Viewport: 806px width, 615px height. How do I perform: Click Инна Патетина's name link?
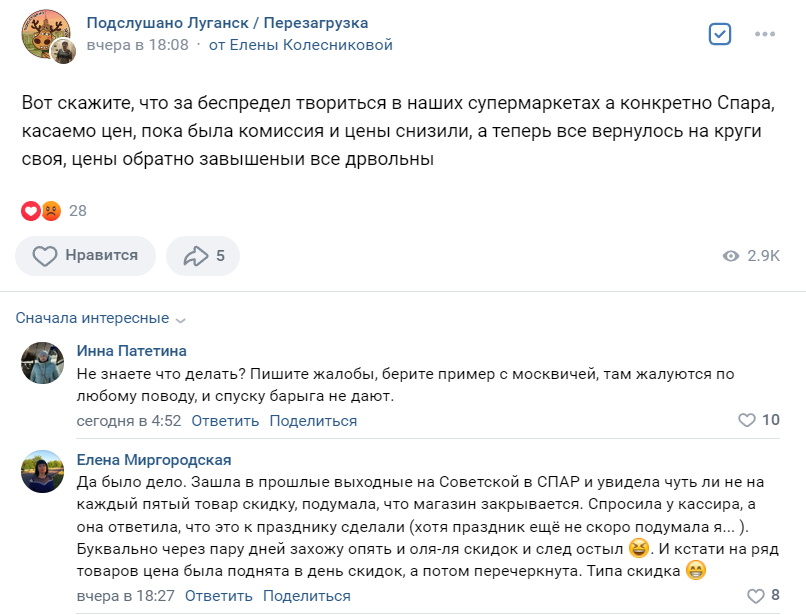(131, 350)
